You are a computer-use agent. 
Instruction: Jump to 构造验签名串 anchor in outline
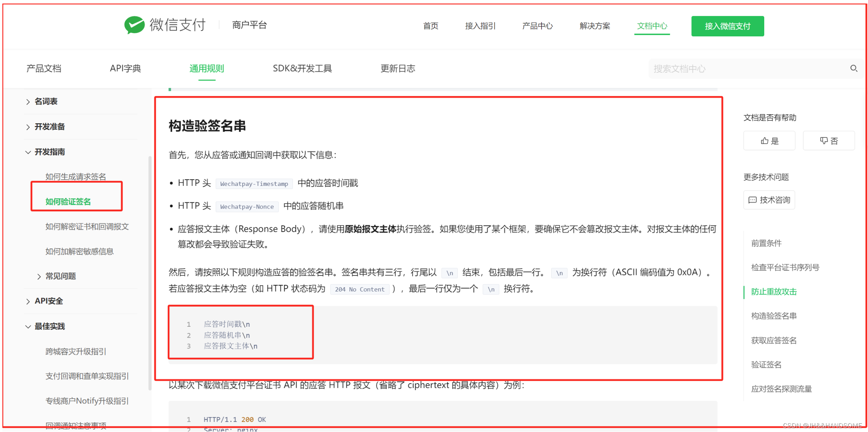pos(774,316)
